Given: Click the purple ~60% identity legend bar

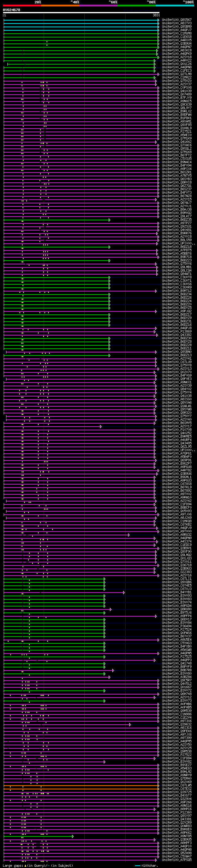Looking at the screenshot, I should [99, 6].
